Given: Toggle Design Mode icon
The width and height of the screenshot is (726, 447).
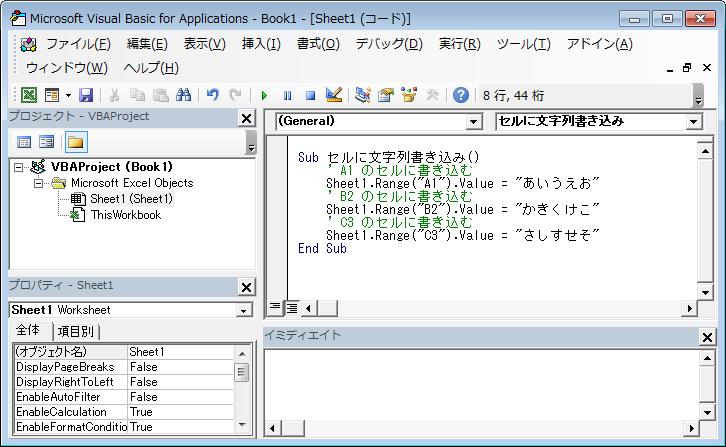Looking at the screenshot, I should point(333,95).
